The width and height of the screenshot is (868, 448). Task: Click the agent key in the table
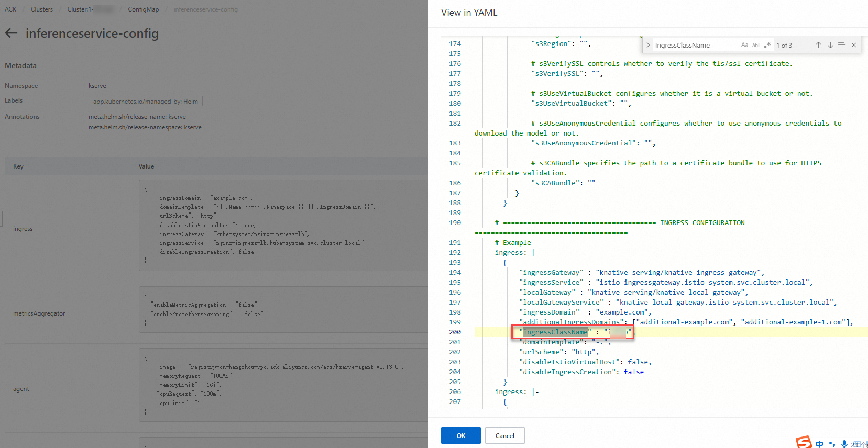point(21,389)
